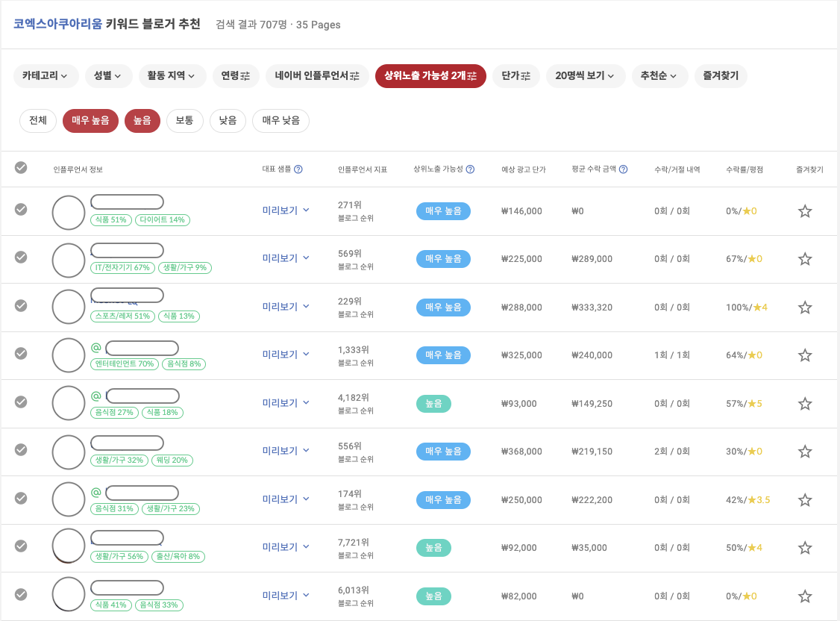Open the 20명씩 보기 dropdown
The height and width of the screenshot is (621, 840).
click(585, 75)
